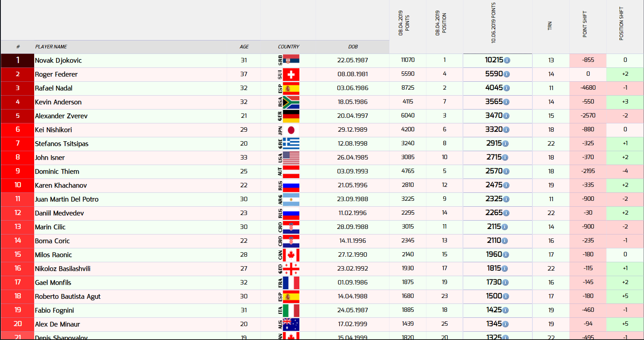
Task: Click the Canadian flag in Raonic's row
Action: click(x=291, y=255)
